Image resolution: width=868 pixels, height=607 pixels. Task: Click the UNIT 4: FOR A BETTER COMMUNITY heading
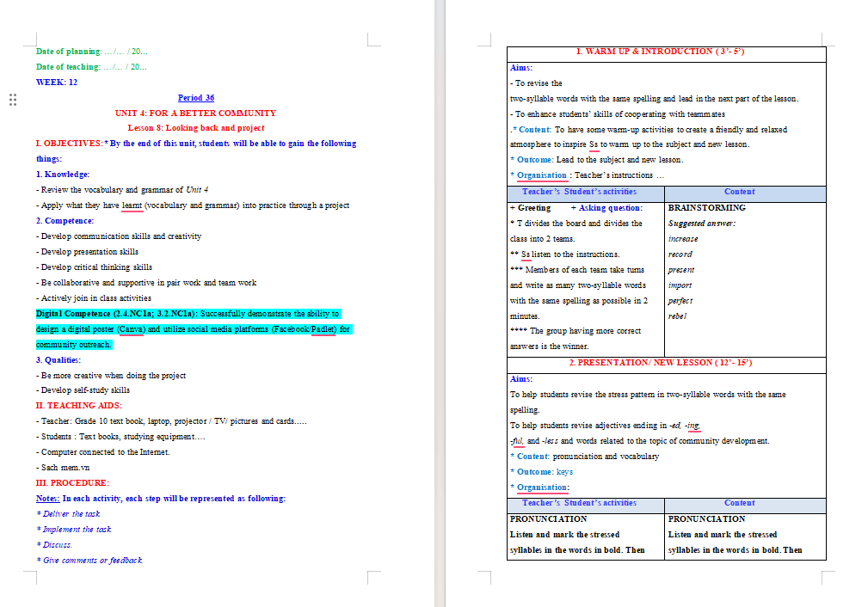pyautogui.click(x=195, y=113)
